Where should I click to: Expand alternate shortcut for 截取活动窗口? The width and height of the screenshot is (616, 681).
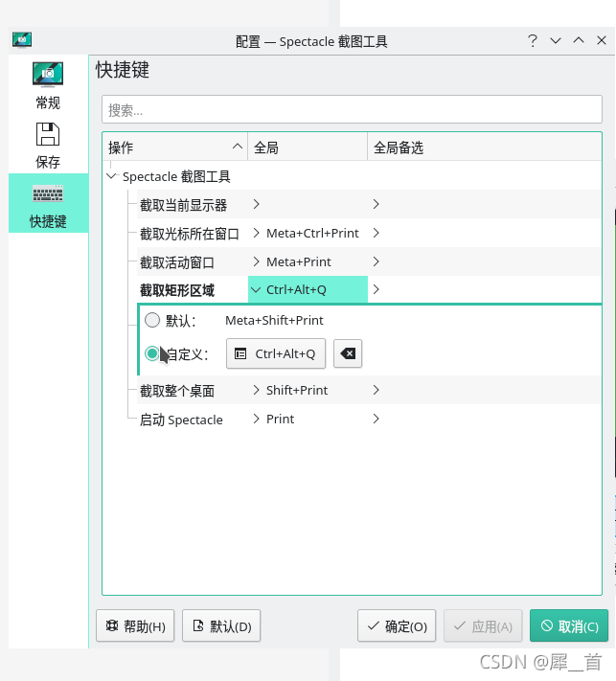(x=376, y=261)
